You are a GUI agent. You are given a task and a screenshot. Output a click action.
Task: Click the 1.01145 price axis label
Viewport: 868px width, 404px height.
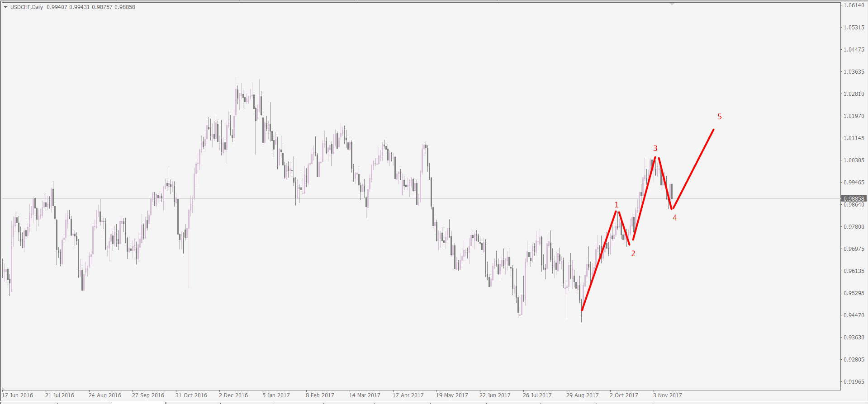pyautogui.click(x=854, y=138)
